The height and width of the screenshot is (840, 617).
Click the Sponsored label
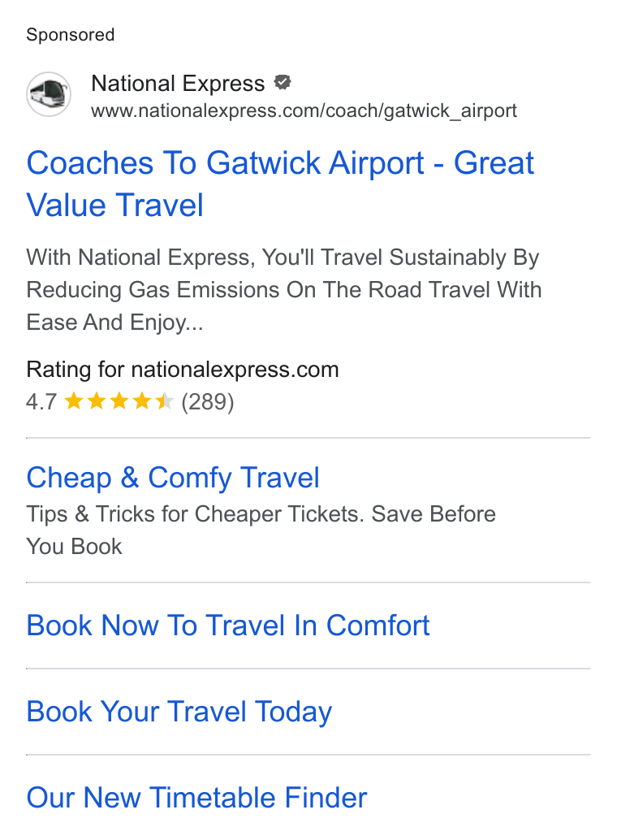(x=70, y=35)
